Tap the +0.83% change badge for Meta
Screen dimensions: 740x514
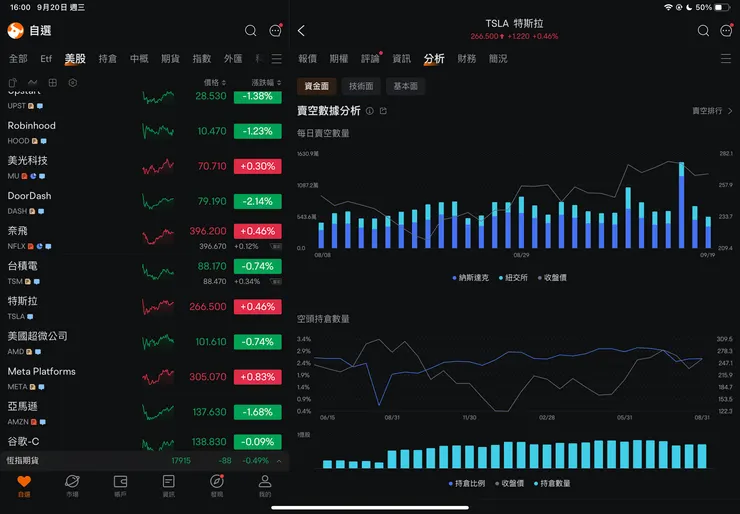258,377
